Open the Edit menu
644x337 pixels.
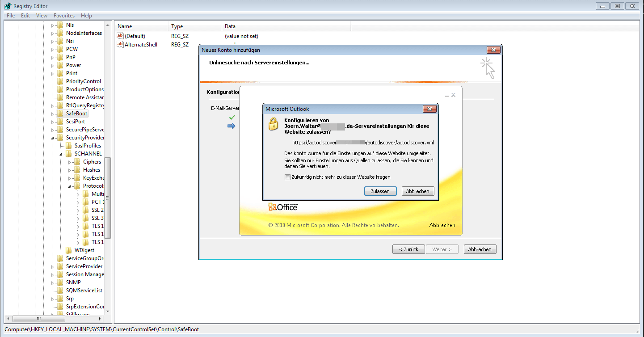pos(25,16)
